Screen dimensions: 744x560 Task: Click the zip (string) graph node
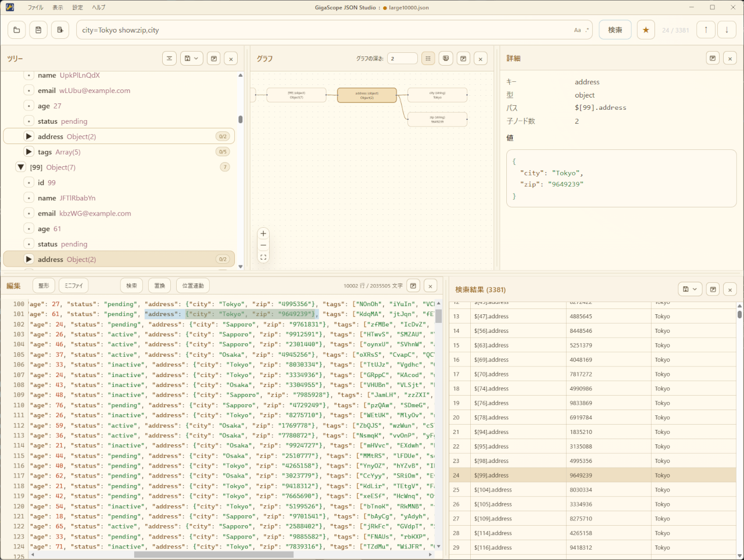pyautogui.click(x=437, y=119)
